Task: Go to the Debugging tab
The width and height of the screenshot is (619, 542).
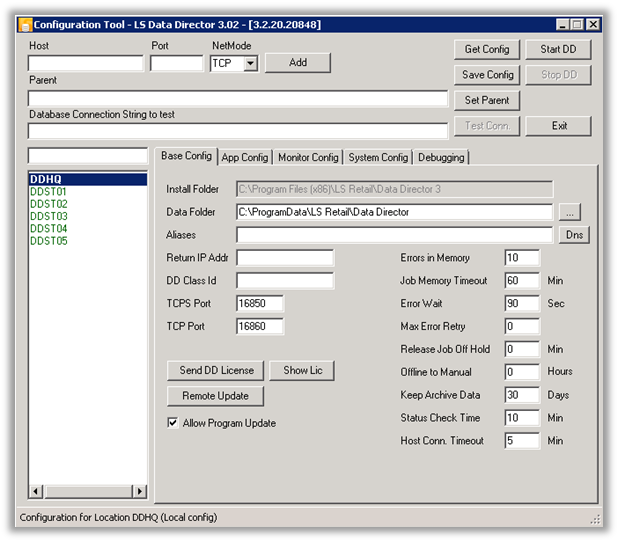Action: (x=441, y=157)
